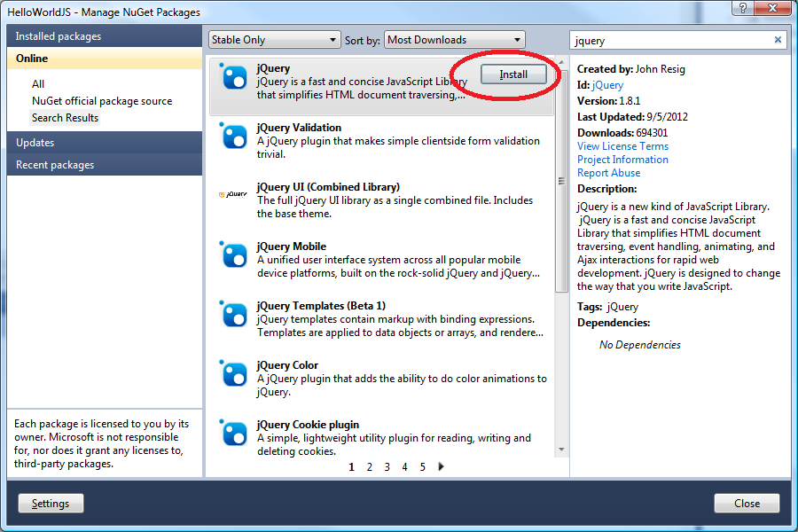Go to results page 2
The image size is (798, 532).
coord(370,467)
